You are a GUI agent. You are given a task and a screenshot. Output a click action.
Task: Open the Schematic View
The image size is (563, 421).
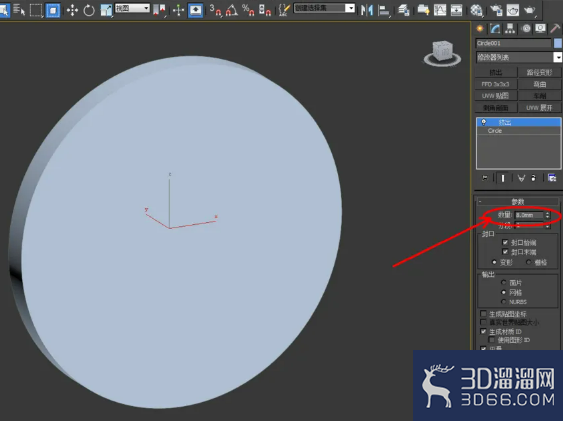(x=456, y=10)
